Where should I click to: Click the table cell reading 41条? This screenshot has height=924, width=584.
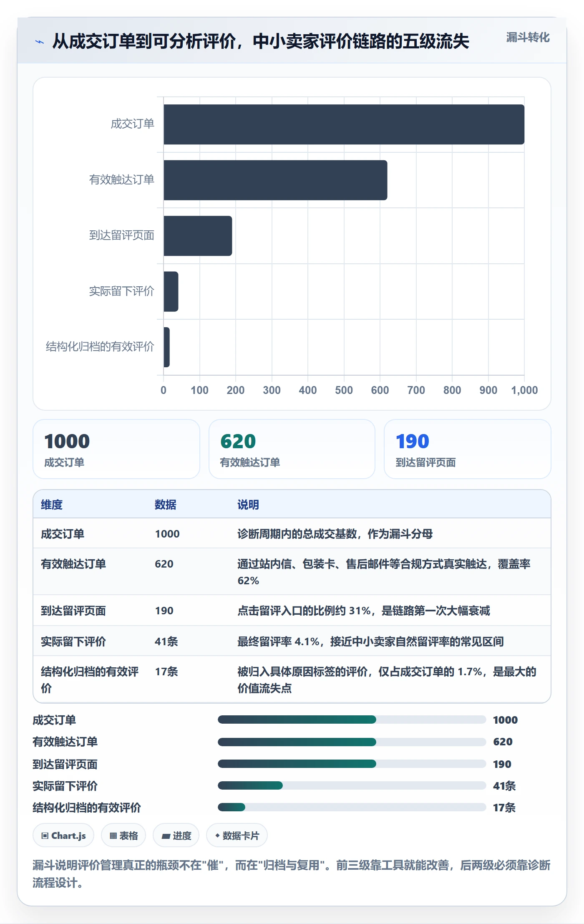(166, 641)
